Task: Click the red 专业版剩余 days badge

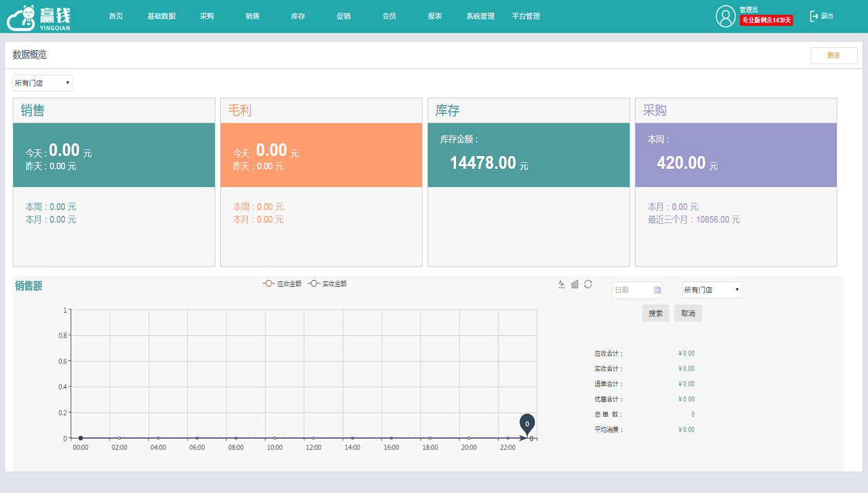Action: pyautogui.click(x=766, y=20)
